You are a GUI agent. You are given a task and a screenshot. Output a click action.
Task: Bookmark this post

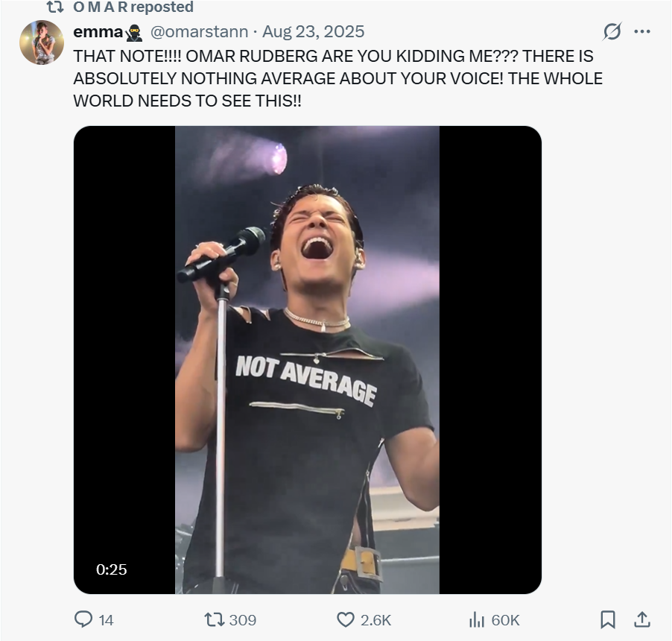pyautogui.click(x=608, y=619)
